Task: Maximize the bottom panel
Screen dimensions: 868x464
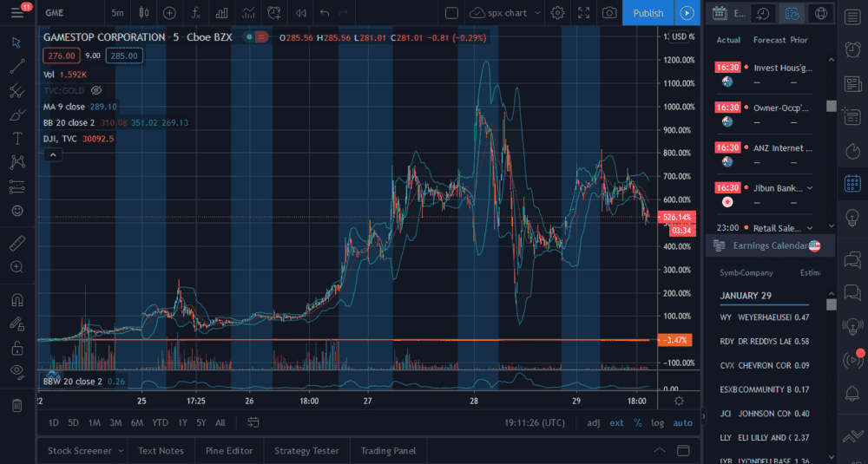Action: click(684, 450)
